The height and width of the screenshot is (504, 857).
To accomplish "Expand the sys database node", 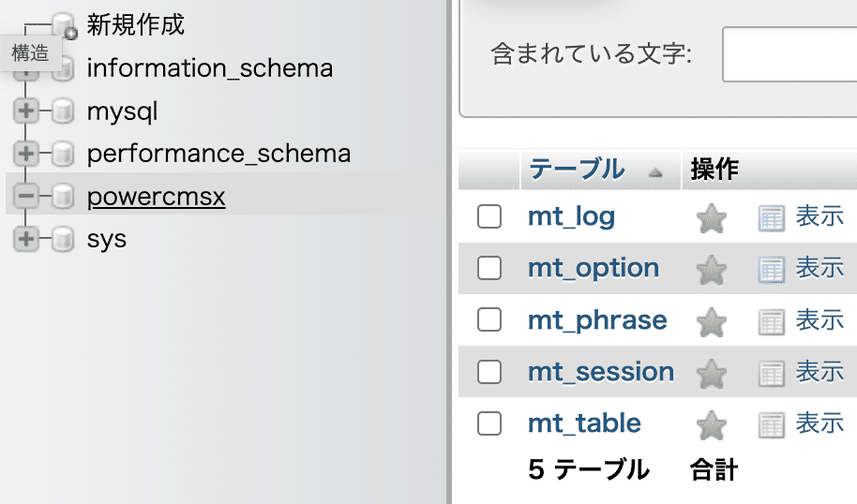I will click(25, 239).
